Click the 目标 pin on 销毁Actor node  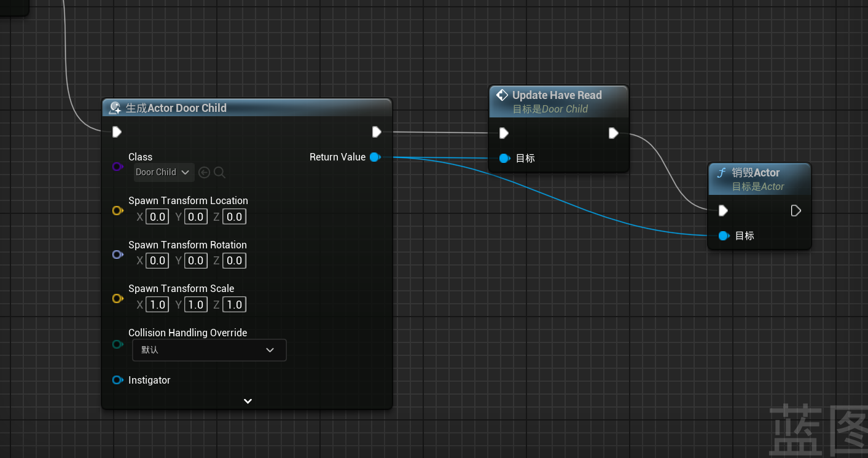(724, 236)
